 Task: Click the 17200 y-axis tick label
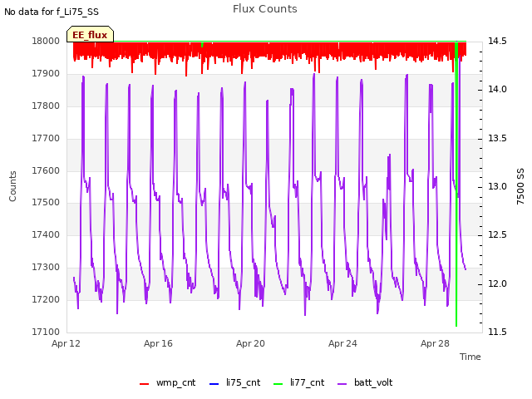[46, 299]
